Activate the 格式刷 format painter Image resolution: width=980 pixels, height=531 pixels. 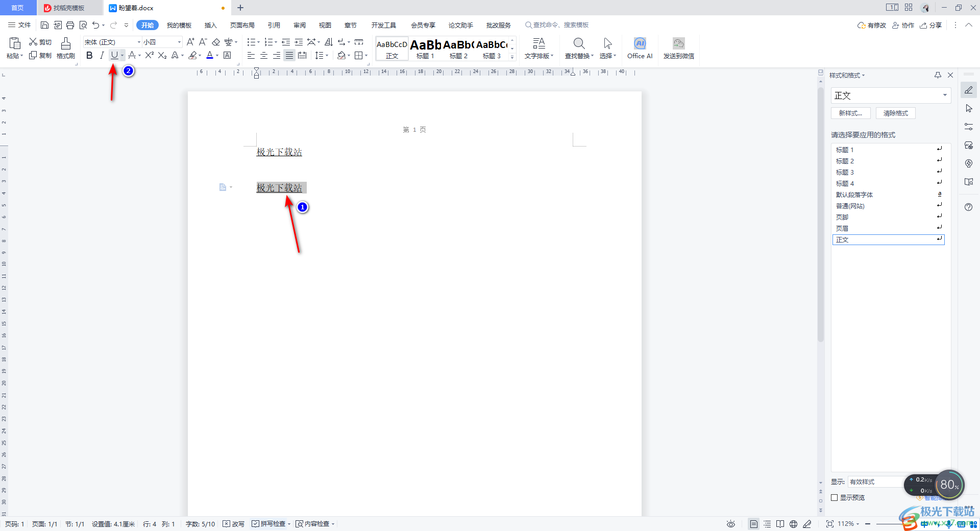point(66,49)
